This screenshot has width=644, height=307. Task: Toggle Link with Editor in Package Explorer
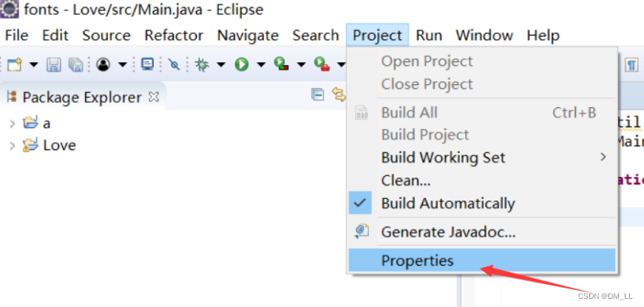339,95
